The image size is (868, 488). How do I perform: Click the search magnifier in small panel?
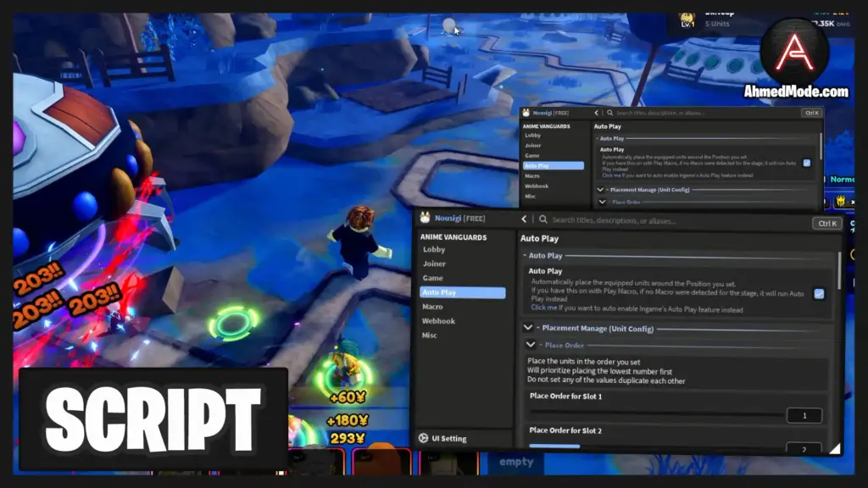point(609,113)
